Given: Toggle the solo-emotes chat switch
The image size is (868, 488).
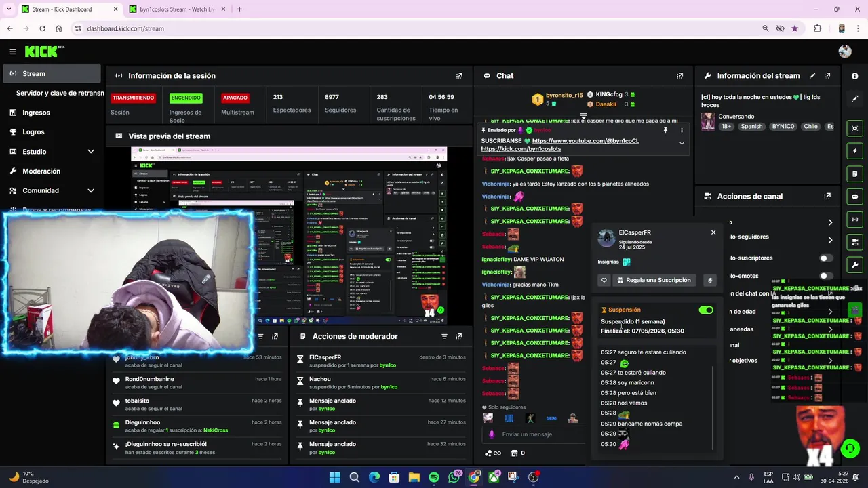Looking at the screenshot, I should click(x=825, y=276).
